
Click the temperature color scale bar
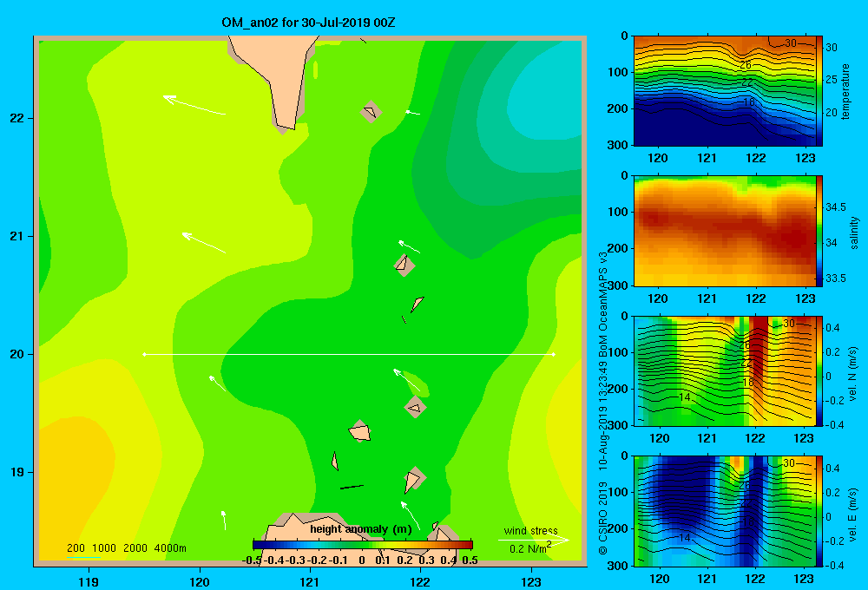[x=819, y=91]
